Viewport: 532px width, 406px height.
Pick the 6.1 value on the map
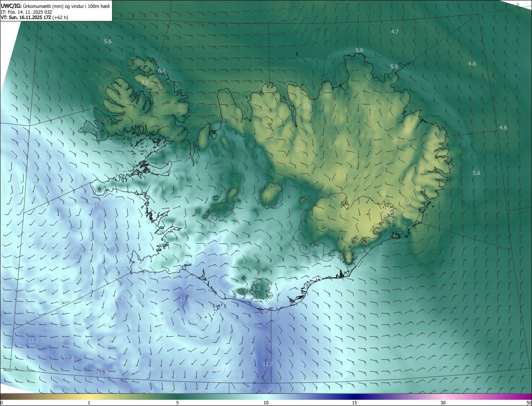tap(161, 71)
